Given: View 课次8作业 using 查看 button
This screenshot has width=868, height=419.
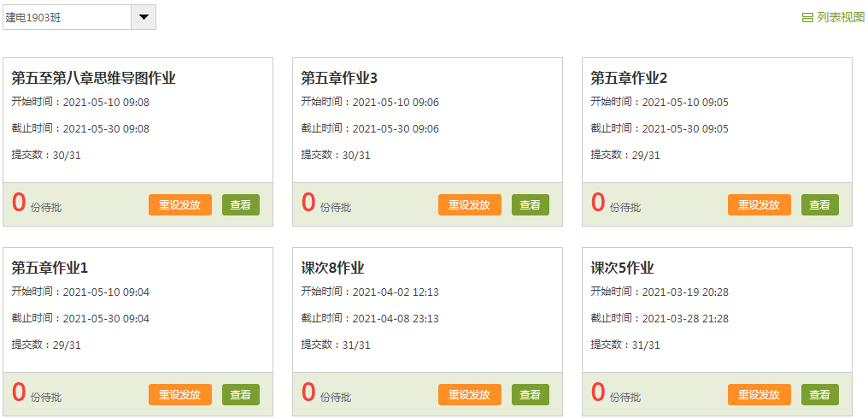Looking at the screenshot, I should [x=531, y=395].
